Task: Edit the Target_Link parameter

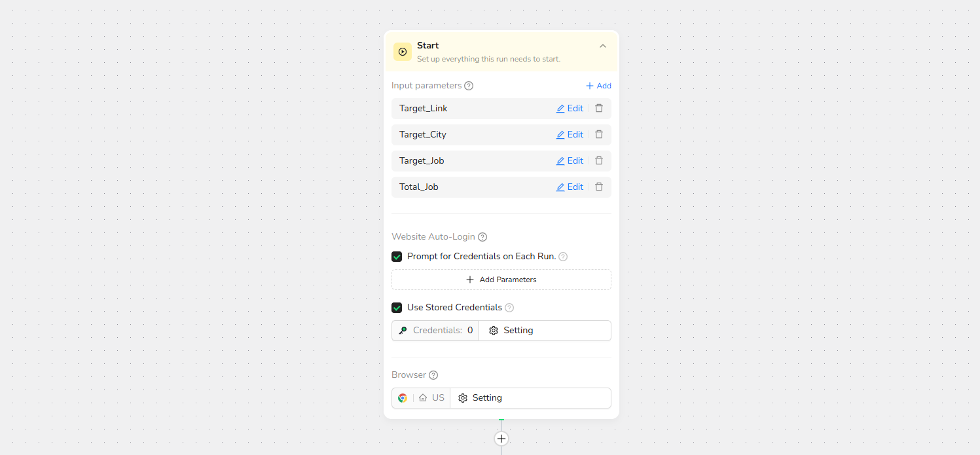Action: [x=570, y=109]
